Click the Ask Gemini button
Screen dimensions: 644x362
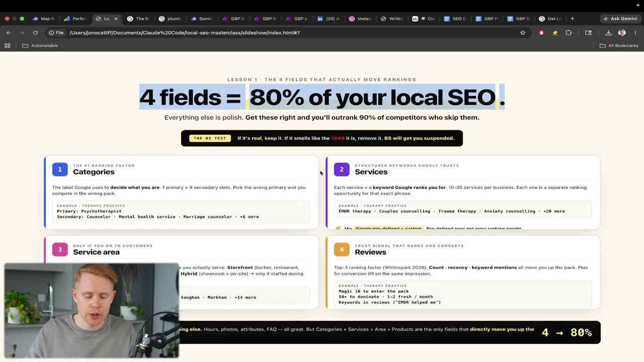[x=620, y=19]
